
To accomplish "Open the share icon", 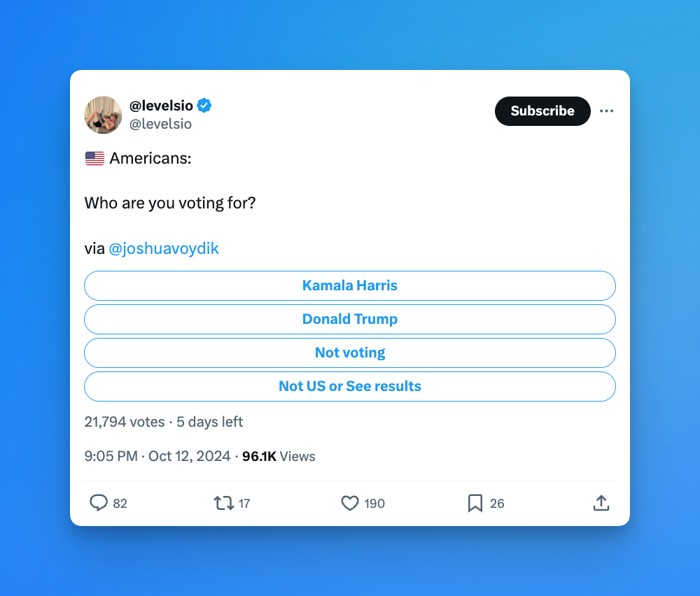I will (x=601, y=503).
